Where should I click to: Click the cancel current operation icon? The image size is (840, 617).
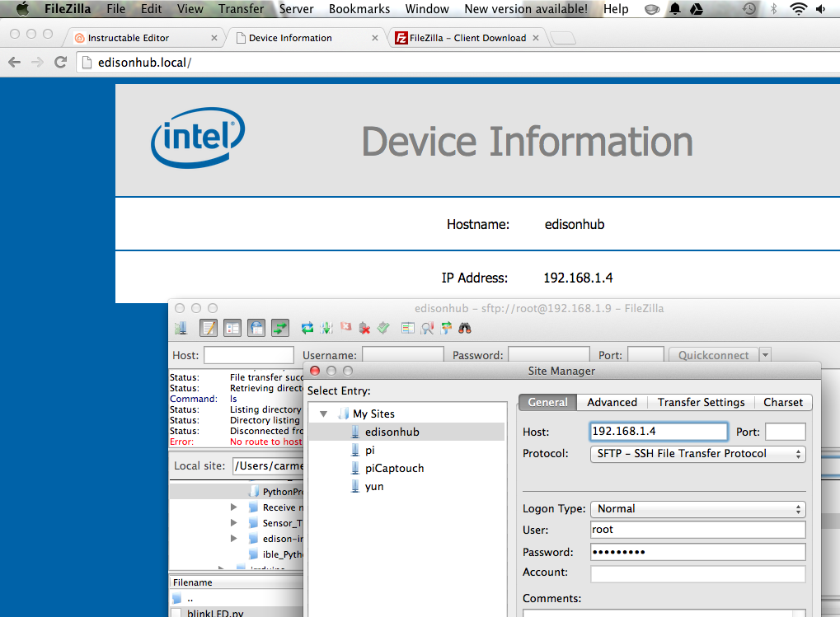point(345,327)
